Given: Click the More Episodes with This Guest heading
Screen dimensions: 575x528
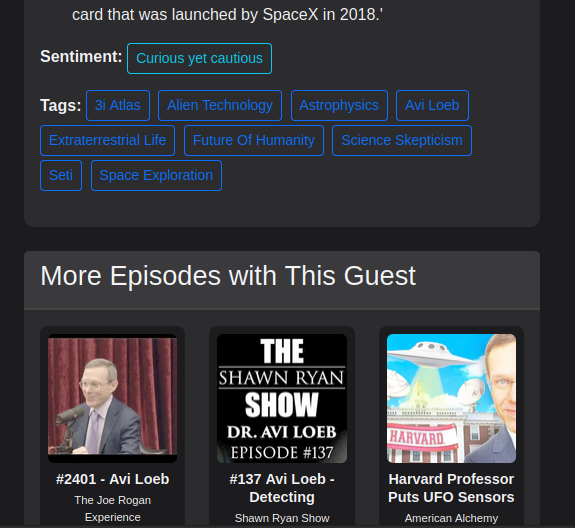Looking at the screenshot, I should 228,276.
